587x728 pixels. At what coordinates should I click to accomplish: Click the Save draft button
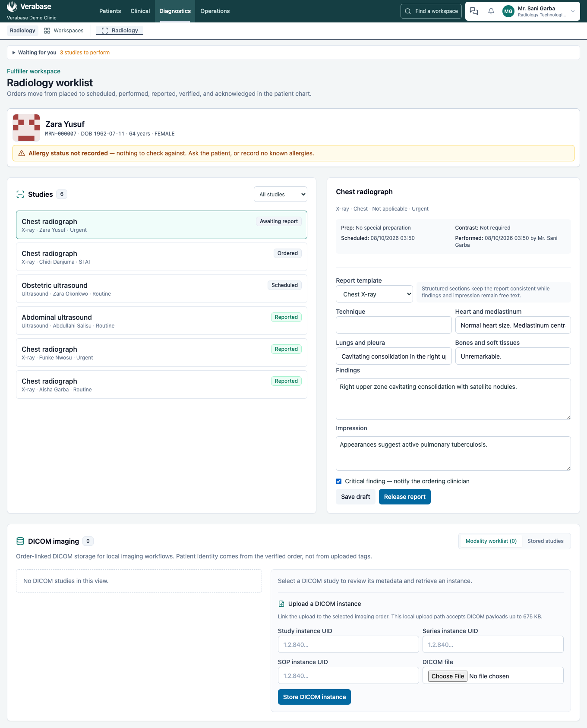tap(356, 497)
